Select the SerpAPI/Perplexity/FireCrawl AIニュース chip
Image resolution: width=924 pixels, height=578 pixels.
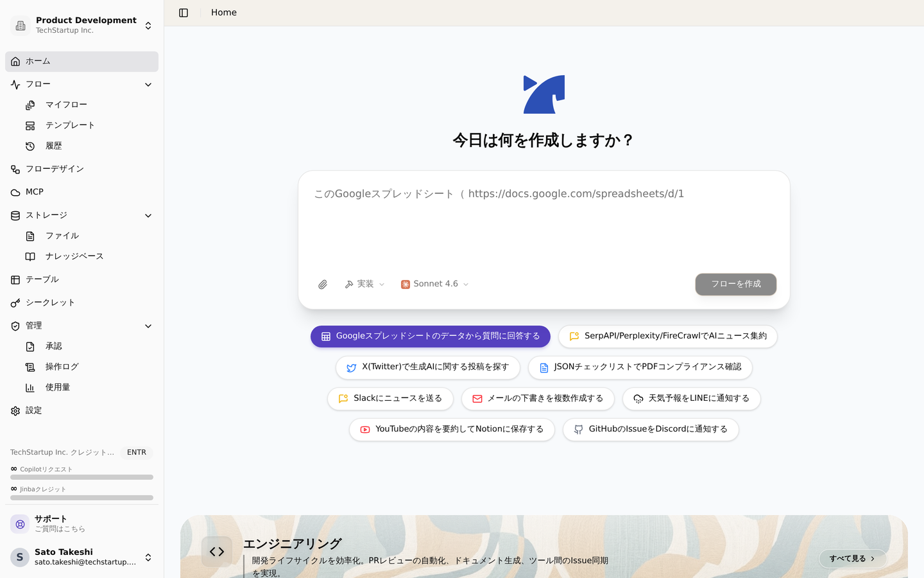coord(668,337)
